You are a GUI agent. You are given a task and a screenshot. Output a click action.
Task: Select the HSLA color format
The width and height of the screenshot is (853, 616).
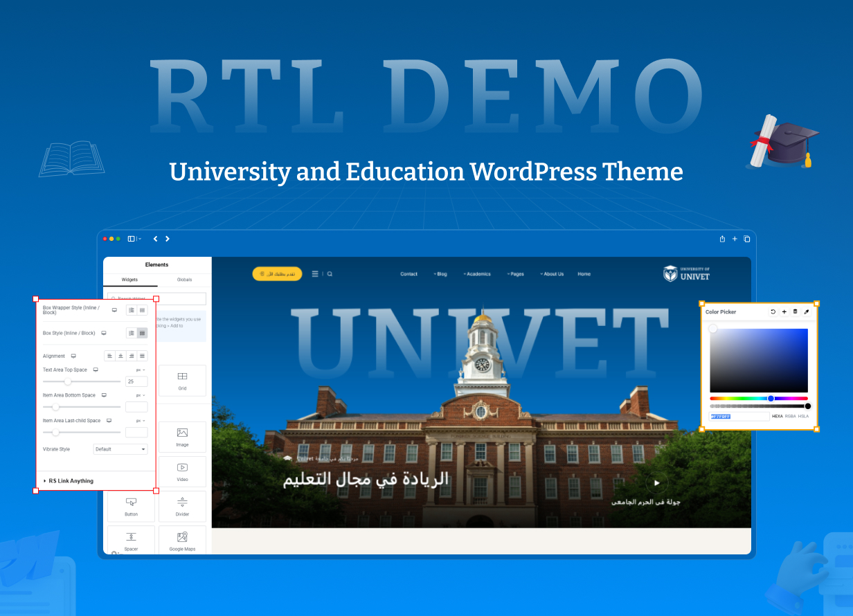click(803, 416)
